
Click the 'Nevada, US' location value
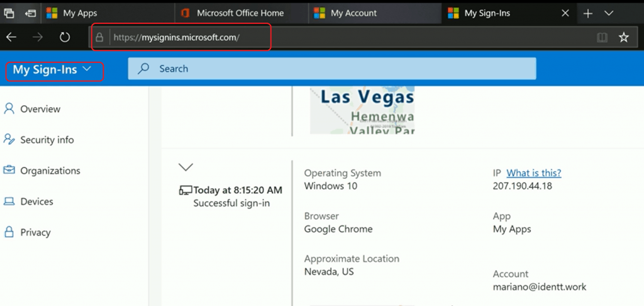(x=329, y=271)
